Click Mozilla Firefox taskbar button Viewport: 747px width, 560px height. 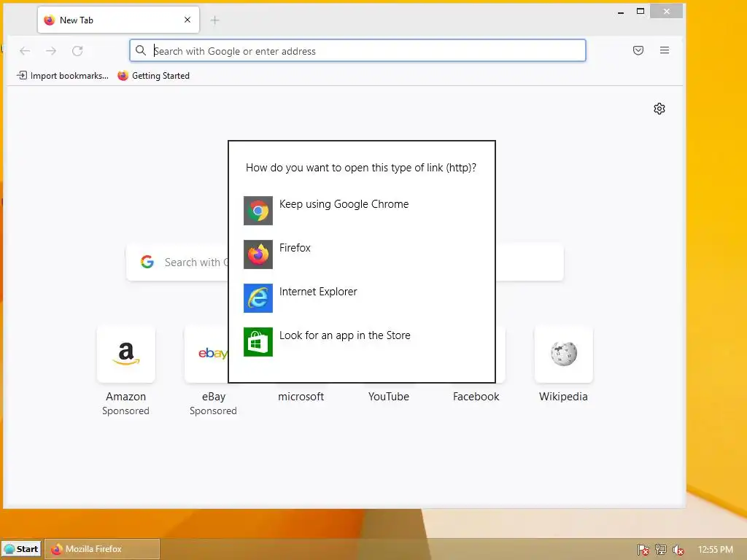coord(102,549)
